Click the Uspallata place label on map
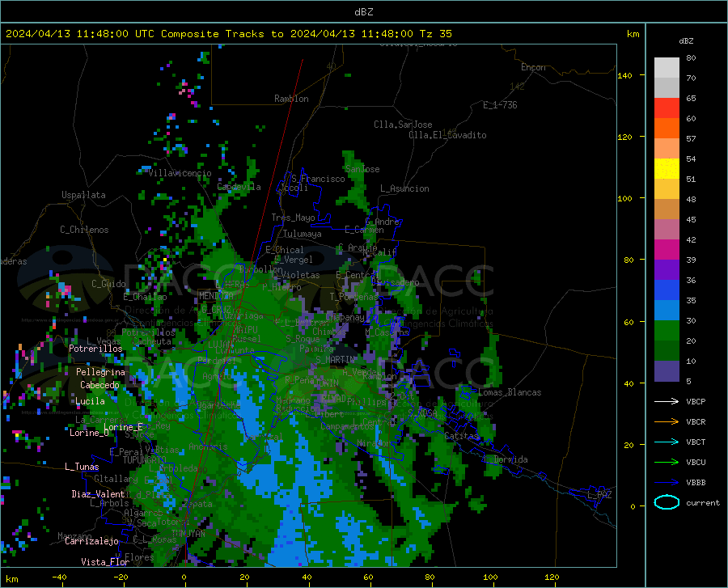The width and height of the screenshot is (728, 588). point(83,195)
